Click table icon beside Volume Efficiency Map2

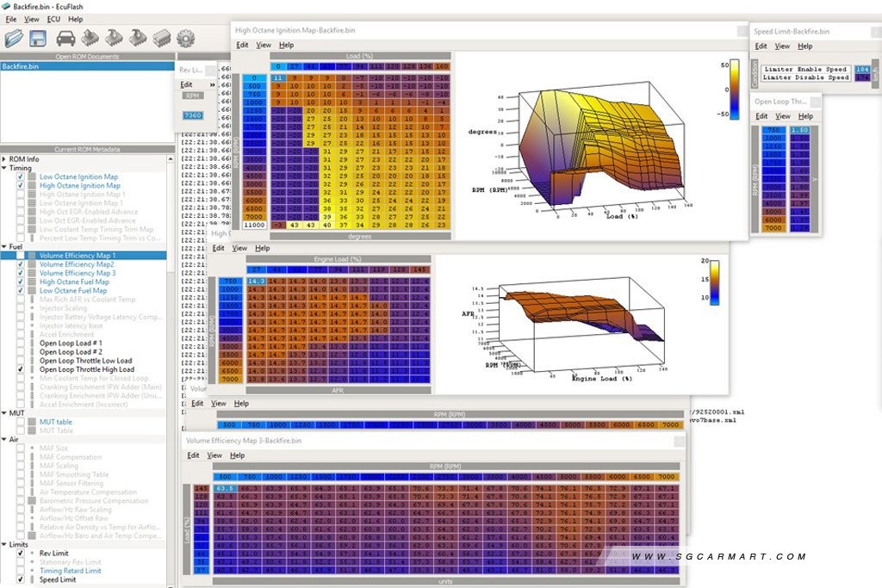32,264
